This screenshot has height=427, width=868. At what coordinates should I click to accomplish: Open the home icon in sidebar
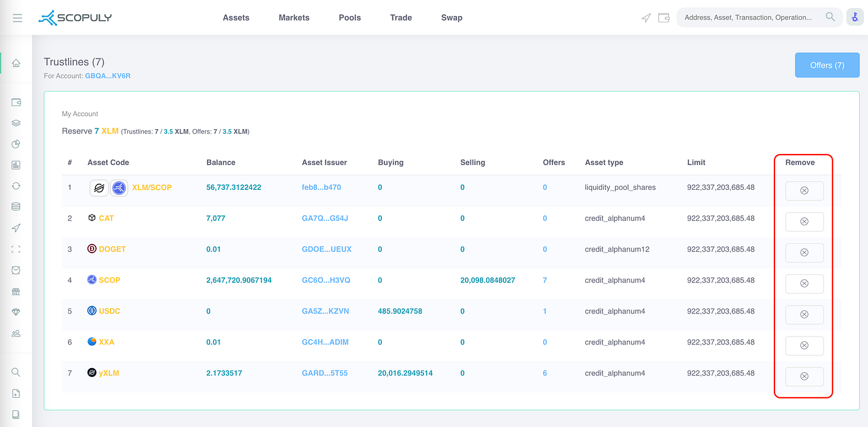point(16,63)
